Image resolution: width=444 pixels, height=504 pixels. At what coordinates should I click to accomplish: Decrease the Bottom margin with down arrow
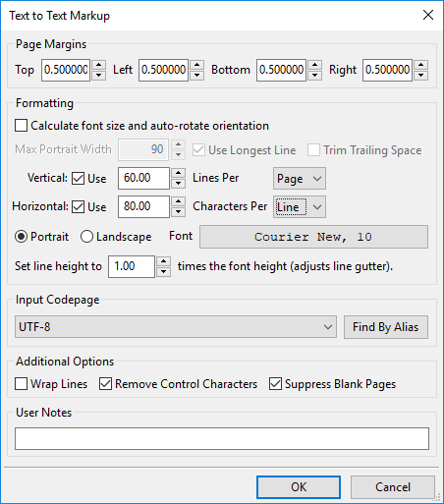314,76
